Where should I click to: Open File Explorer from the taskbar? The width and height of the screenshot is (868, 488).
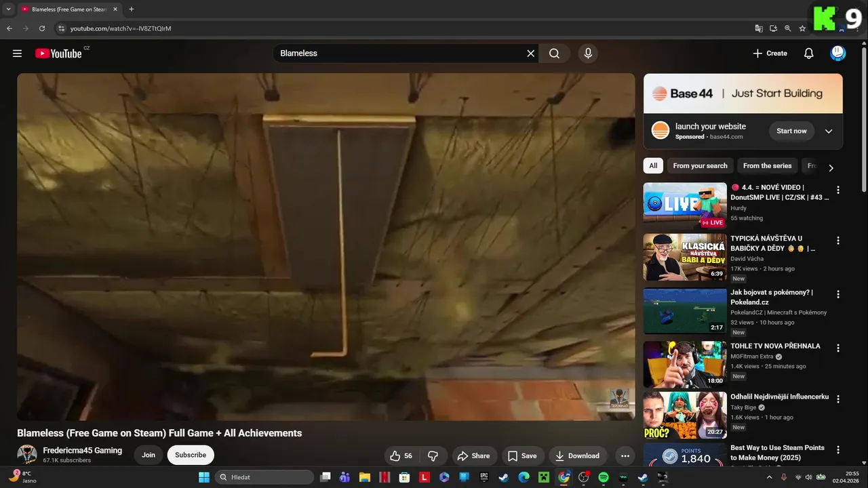pos(365,477)
